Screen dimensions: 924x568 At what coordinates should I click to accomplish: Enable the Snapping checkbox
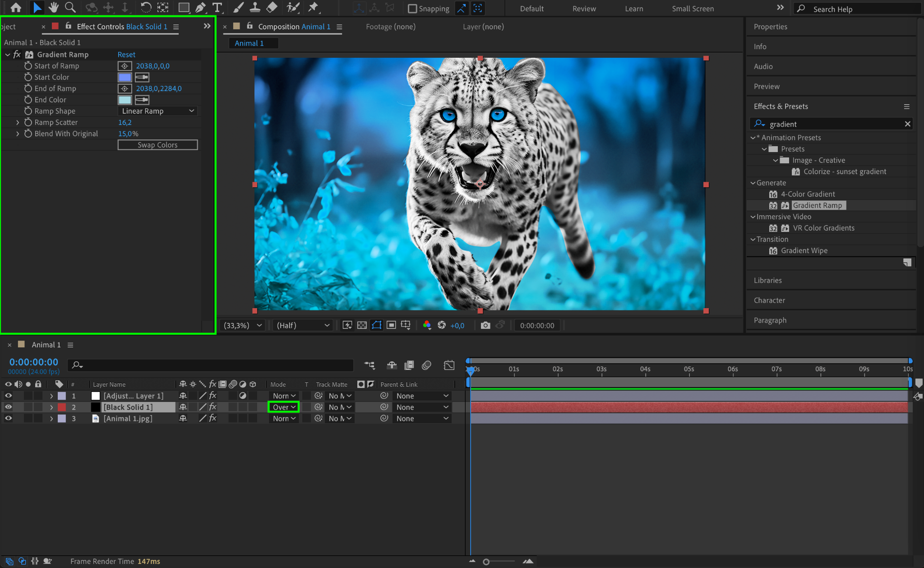(x=412, y=9)
